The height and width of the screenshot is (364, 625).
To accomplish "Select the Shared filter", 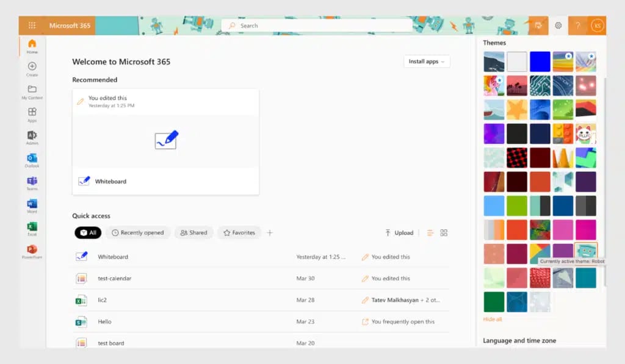I will click(x=193, y=232).
